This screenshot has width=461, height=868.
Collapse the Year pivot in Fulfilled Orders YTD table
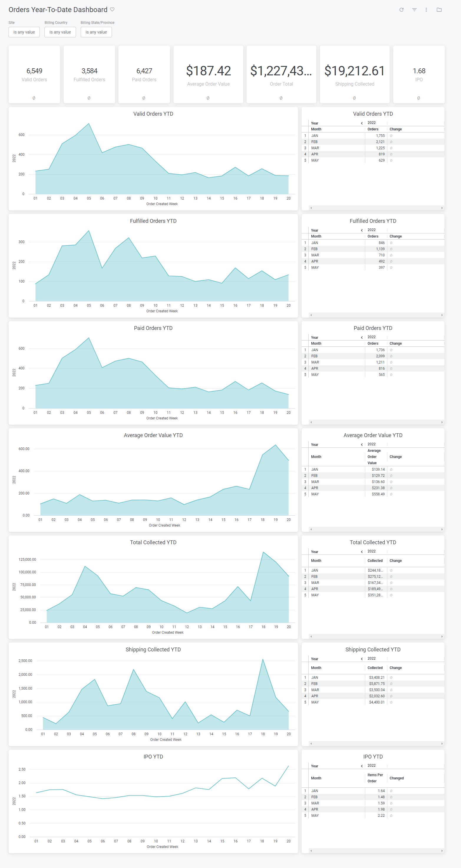pos(362,230)
